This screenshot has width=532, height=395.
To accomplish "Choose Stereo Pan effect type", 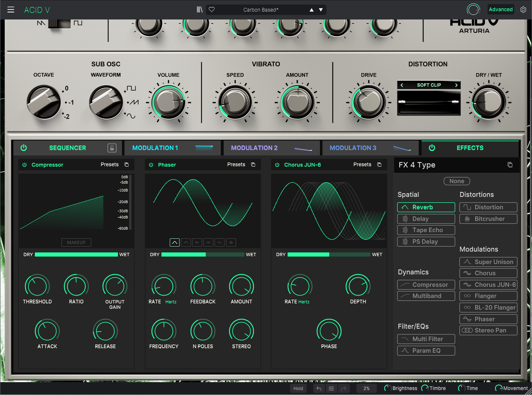I will tap(488, 330).
